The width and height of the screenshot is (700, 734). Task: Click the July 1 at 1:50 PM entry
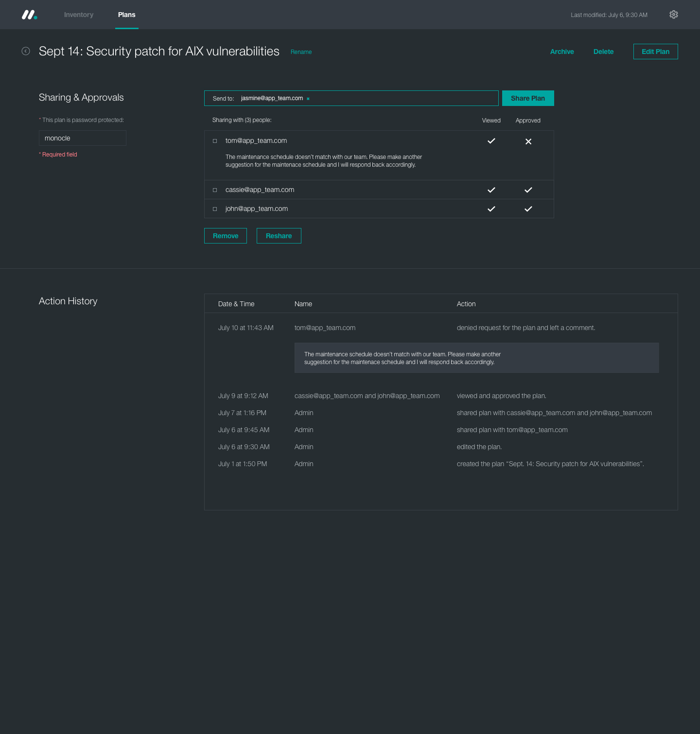[x=243, y=464]
